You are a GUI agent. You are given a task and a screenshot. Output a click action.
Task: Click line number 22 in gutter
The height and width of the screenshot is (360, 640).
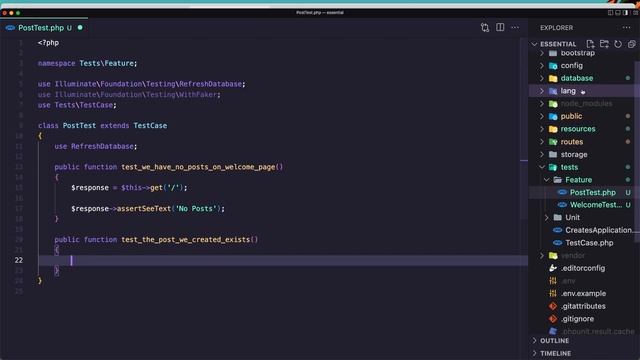pyautogui.click(x=19, y=260)
